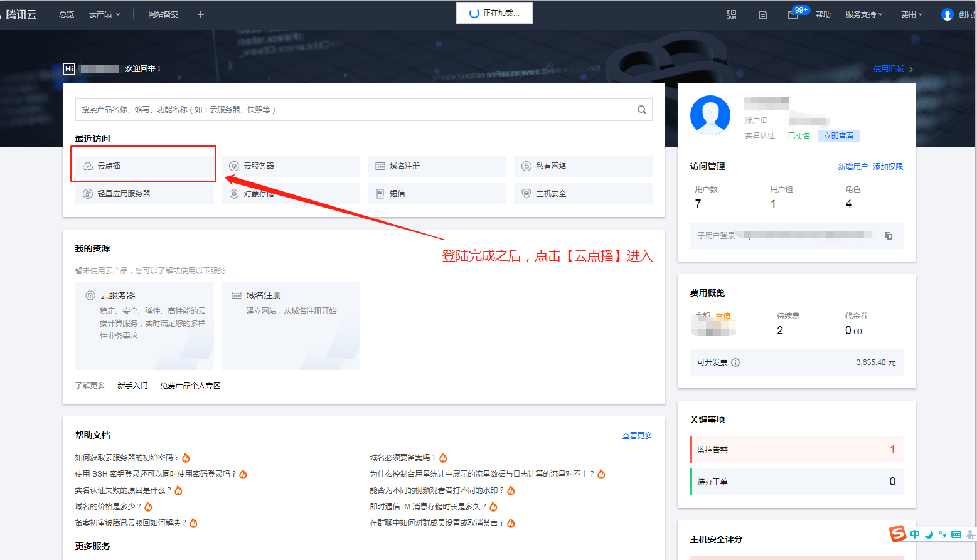Click the 新手入门 link
Screen dimensions: 977x560
(132, 386)
